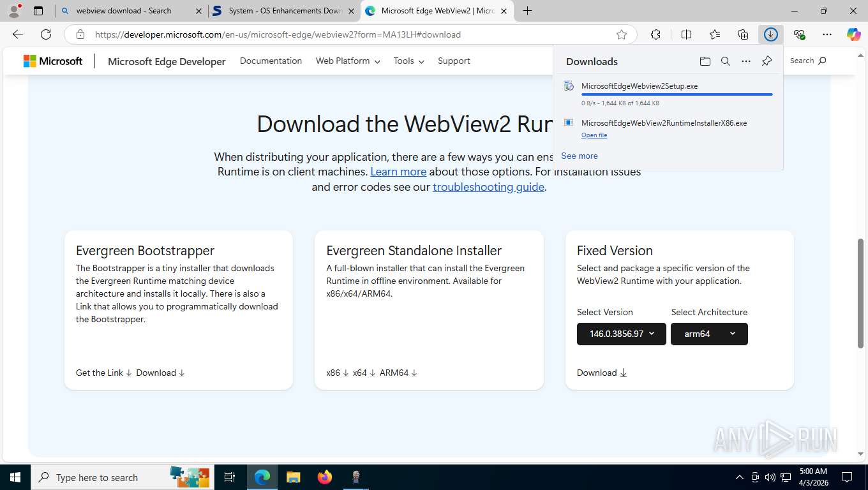Viewport: 868px width, 490px height.
Task: Open the Select Version dropdown 146.0.3856.97
Action: pos(622,334)
